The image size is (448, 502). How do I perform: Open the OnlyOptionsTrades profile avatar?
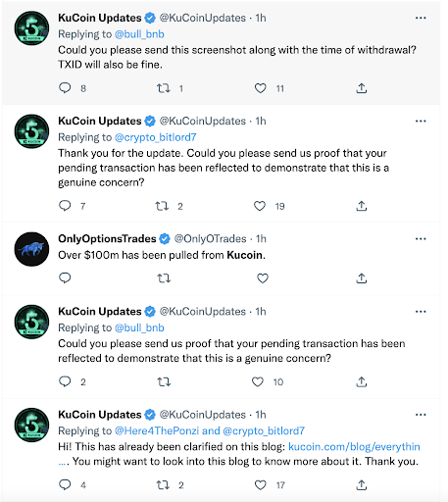click(x=31, y=249)
